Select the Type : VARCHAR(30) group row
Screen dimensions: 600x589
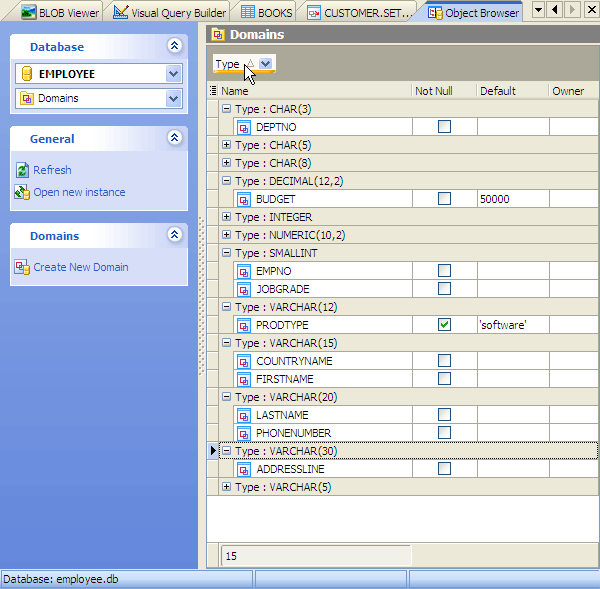pyautogui.click(x=408, y=451)
